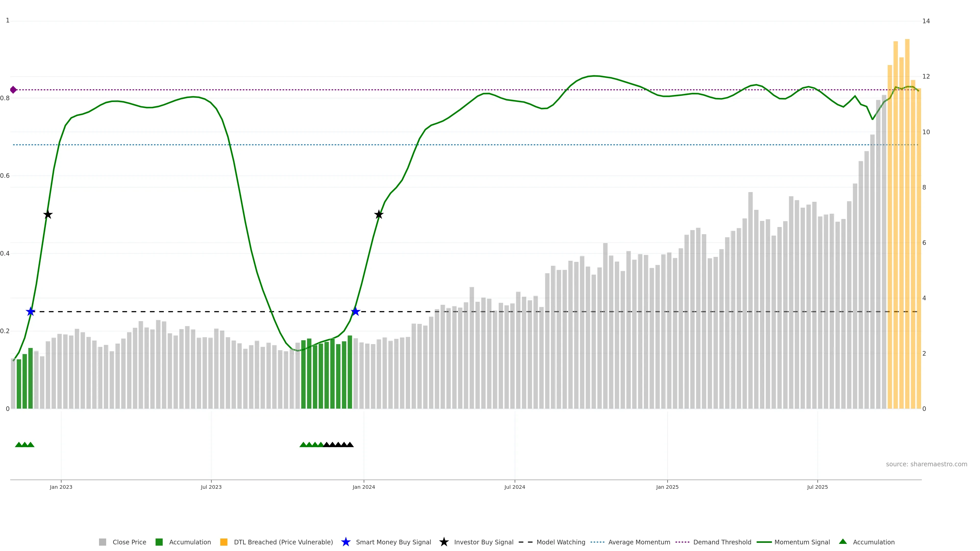Click the DTL Breached orange legend swatch
This screenshot has height=551, width=980.
pyautogui.click(x=224, y=542)
